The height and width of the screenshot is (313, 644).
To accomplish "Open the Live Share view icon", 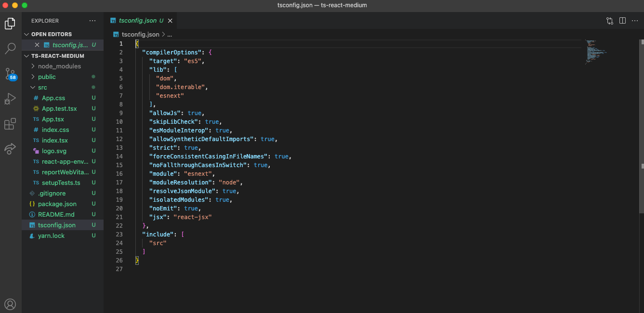I will (x=10, y=148).
